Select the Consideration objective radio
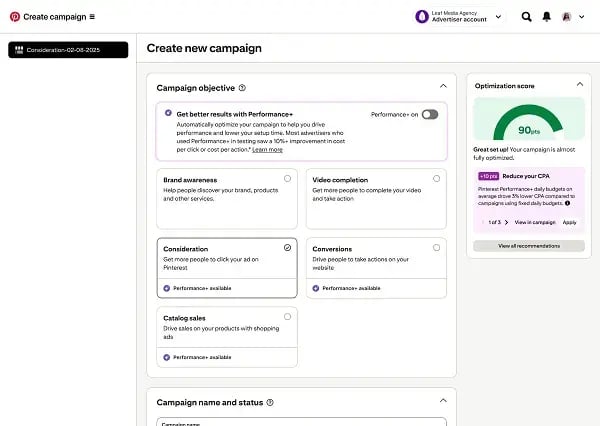 coord(287,248)
